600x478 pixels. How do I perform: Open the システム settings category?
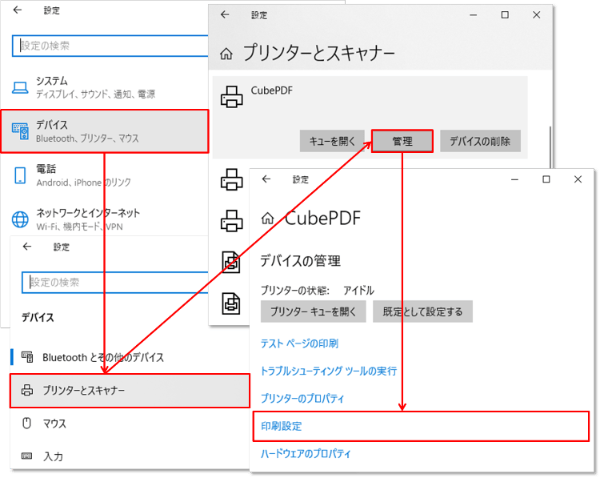click(104, 87)
